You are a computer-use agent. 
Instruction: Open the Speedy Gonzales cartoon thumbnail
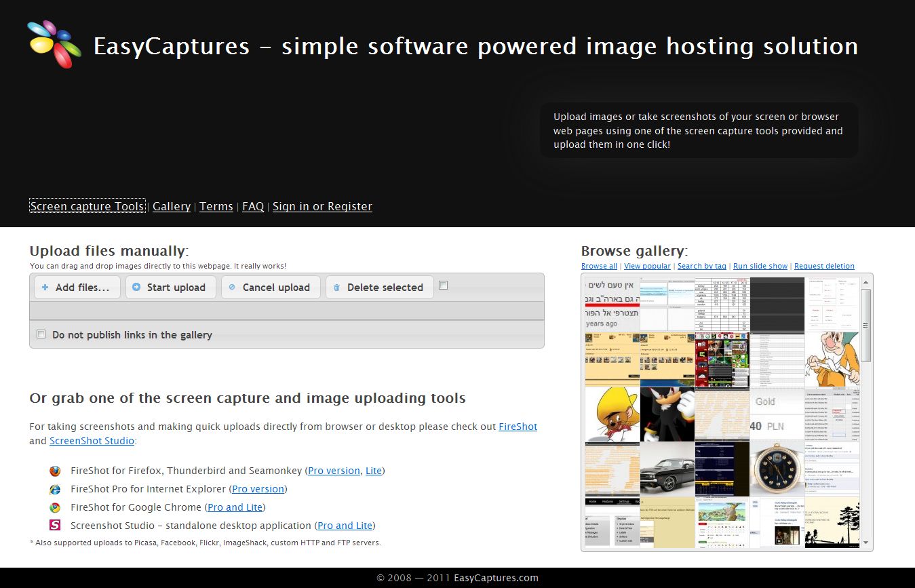(x=612, y=414)
